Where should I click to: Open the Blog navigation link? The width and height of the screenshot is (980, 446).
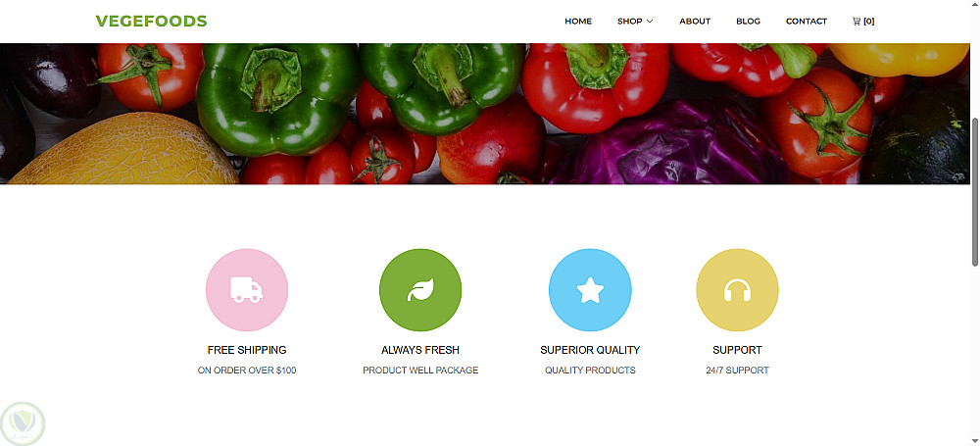(748, 22)
